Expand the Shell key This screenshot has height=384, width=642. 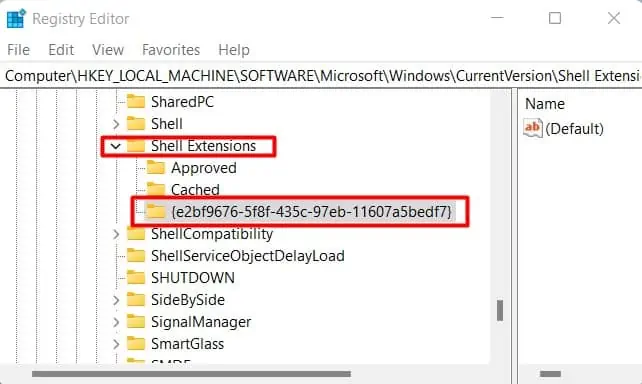(x=116, y=124)
